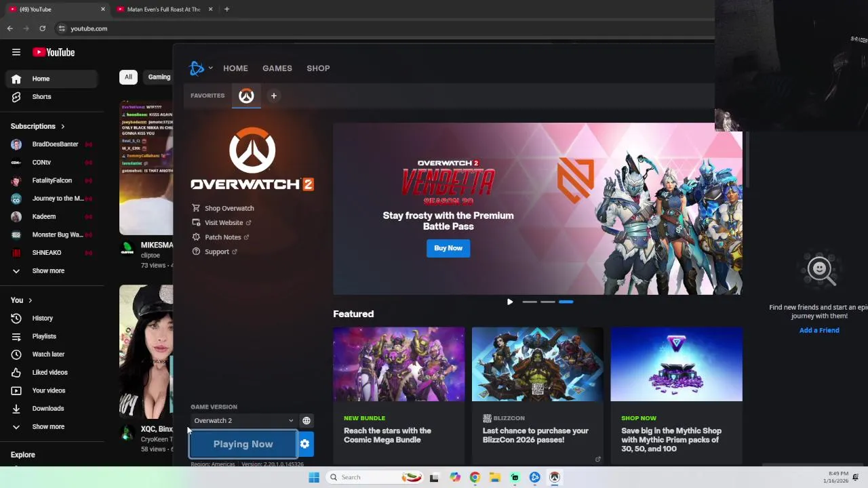
Task: Open the game region globe selector
Action: [x=307, y=421]
